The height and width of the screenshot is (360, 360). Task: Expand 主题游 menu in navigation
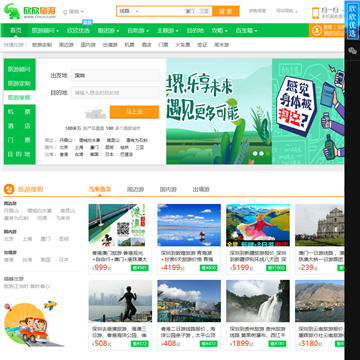point(168,31)
